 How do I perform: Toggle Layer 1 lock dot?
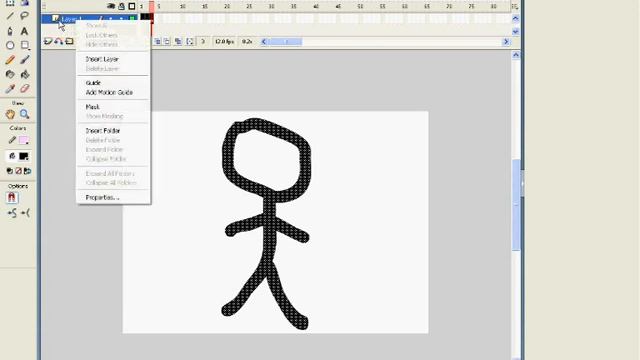121,19
